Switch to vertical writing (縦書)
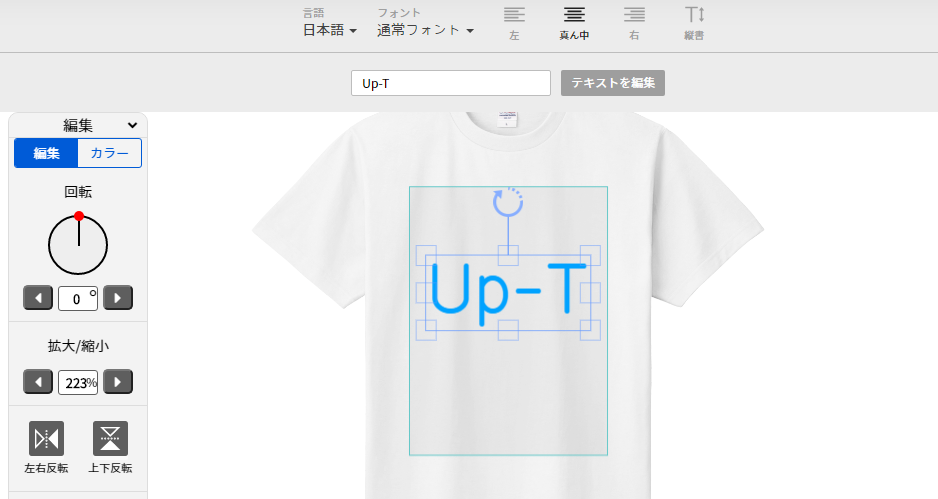This screenshot has width=938, height=499. (x=694, y=23)
